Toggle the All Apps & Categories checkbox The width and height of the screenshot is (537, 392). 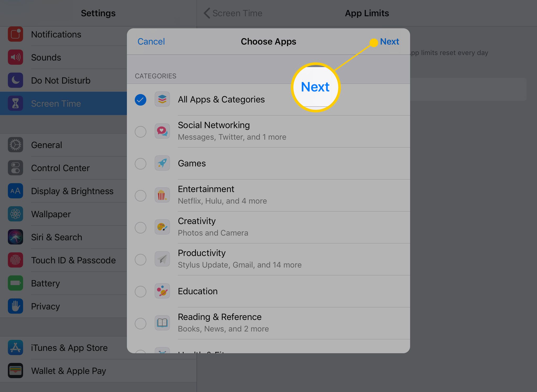click(141, 100)
